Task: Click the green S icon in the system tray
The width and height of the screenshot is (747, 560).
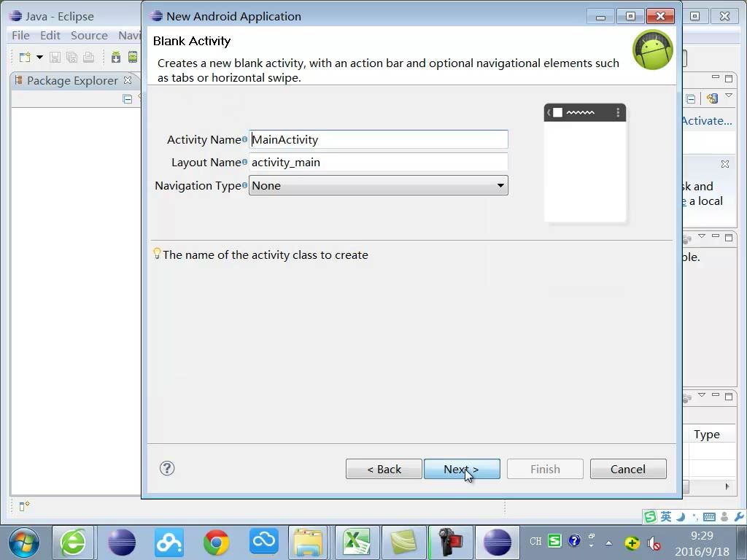Action: click(x=554, y=541)
